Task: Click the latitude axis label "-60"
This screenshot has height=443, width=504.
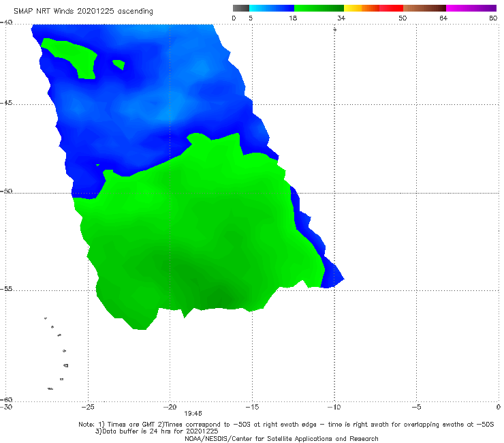Action: [6, 399]
